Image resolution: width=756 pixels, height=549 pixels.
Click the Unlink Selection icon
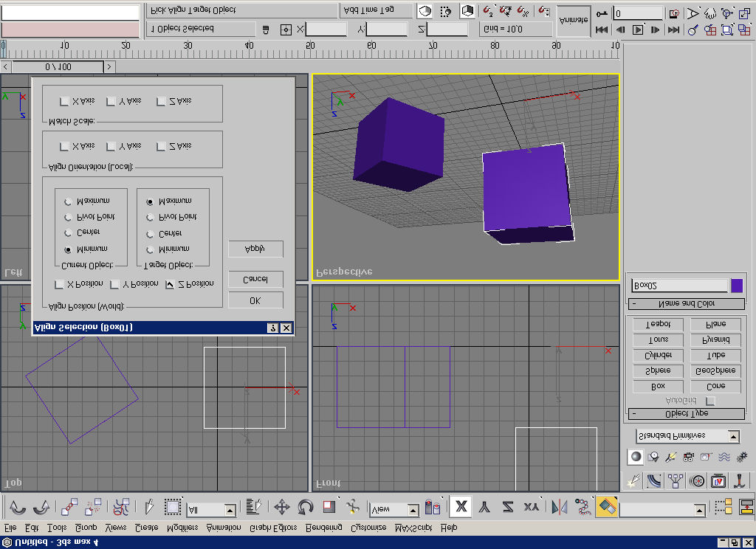tap(93, 507)
